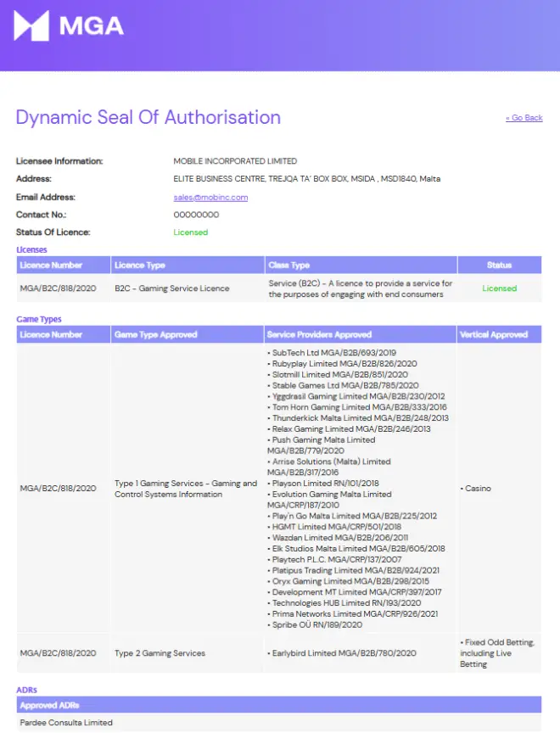Image resolution: width=560 pixels, height=733 pixels.
Task: Select Playson Limited RN/101/2018 entry
Action: click(x=323, y=484)
